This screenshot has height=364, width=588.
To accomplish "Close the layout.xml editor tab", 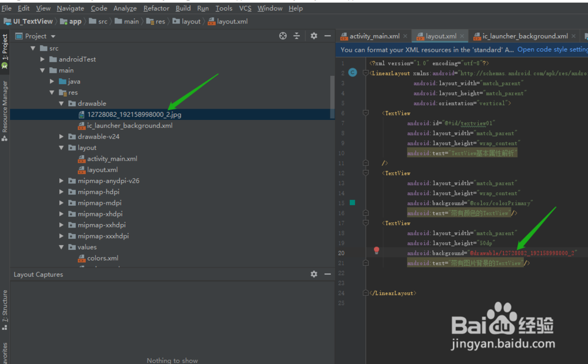I will [x=462, y=36].
